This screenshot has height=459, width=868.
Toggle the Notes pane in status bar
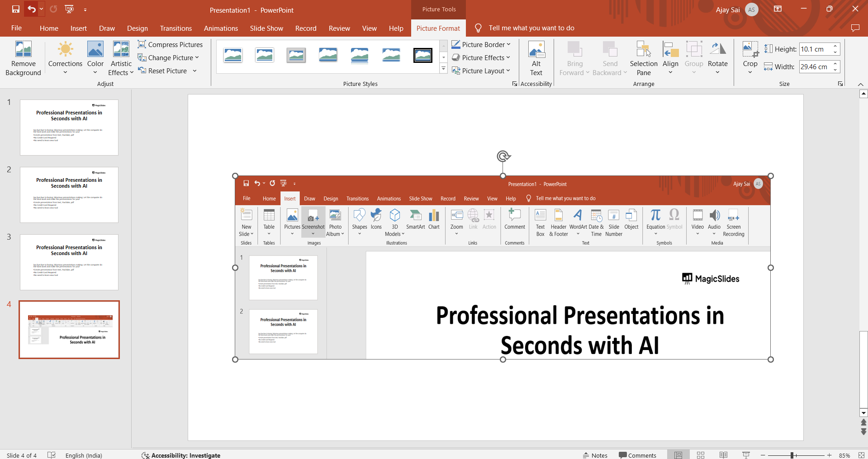[x=595, y=455]
